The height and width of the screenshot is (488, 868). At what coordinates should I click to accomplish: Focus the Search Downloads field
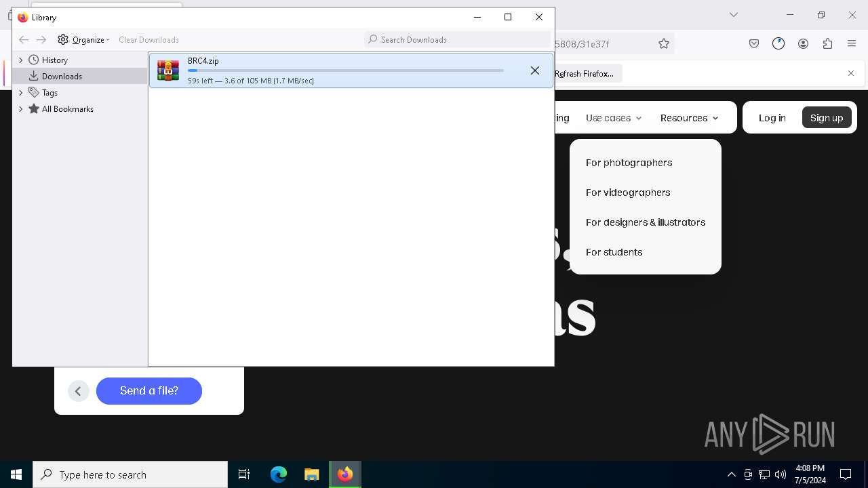pyautogui.click(x=458, y=40)
